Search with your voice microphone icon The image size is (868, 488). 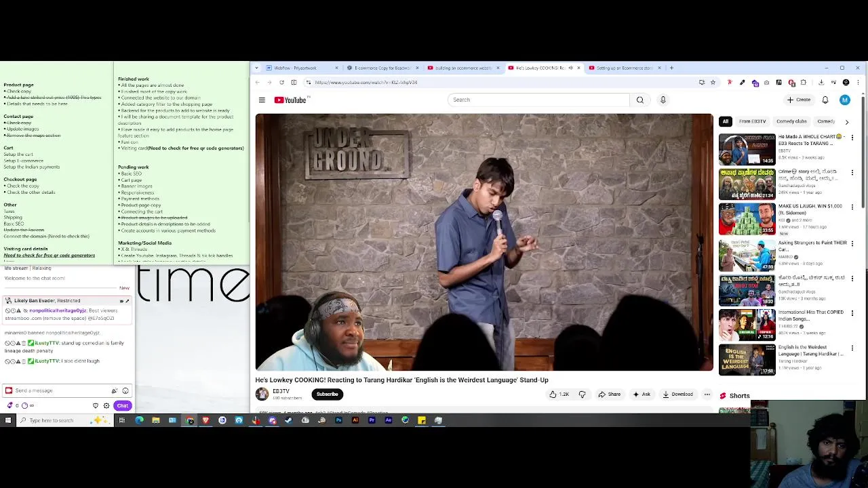663,100
